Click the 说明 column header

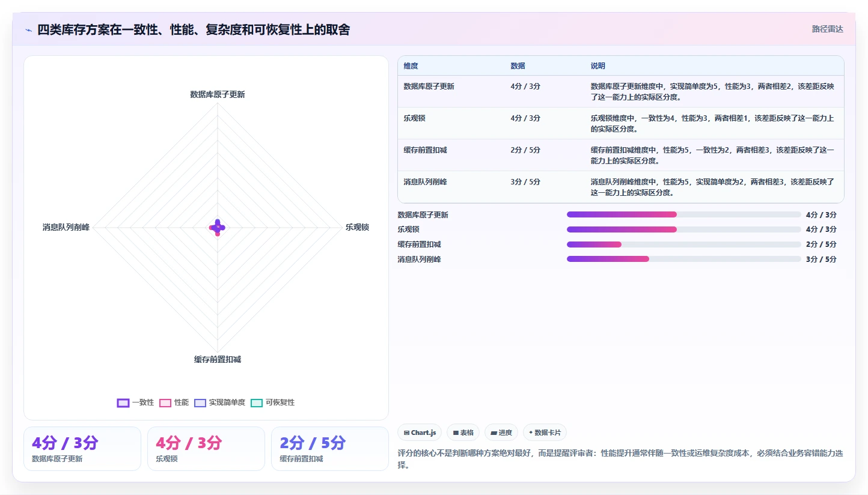coord(598,65)
